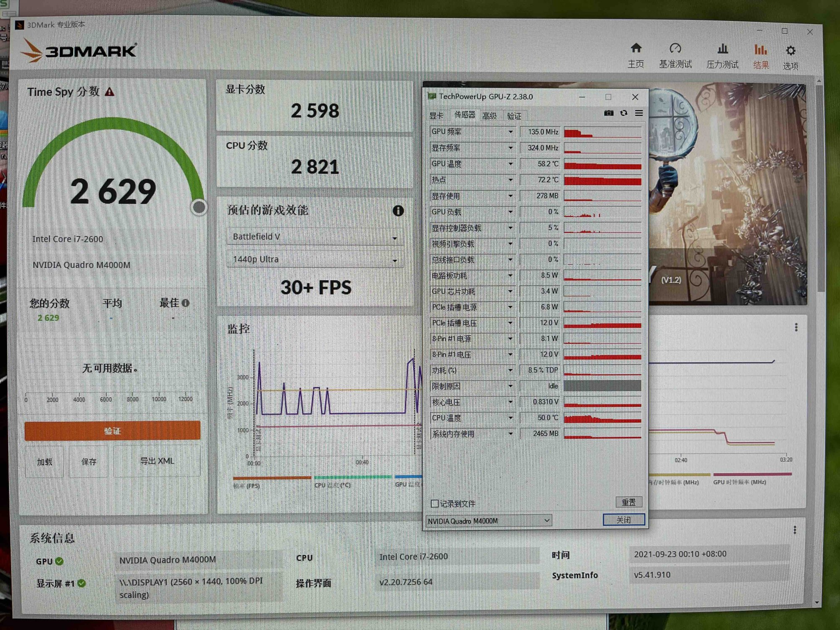Click the orange 验证 button
The image size is (840, 630).
(x=112, y=430)
